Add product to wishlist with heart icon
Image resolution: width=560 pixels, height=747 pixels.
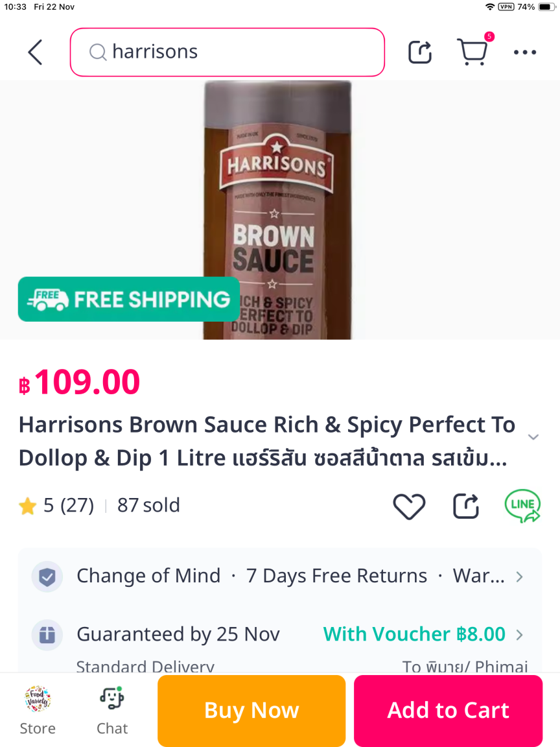(x=409, y=506)
